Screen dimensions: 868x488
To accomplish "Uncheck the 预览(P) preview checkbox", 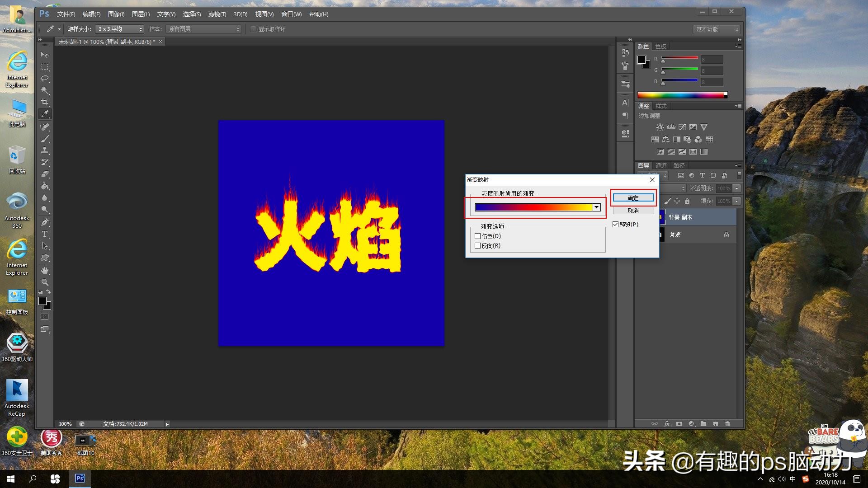I will [x=616, y=225].
